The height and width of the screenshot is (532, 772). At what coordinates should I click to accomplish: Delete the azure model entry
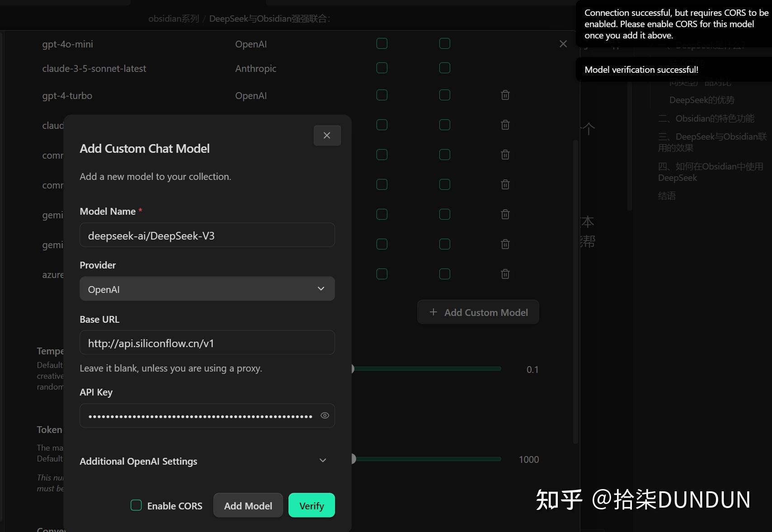tap(505, 274)
